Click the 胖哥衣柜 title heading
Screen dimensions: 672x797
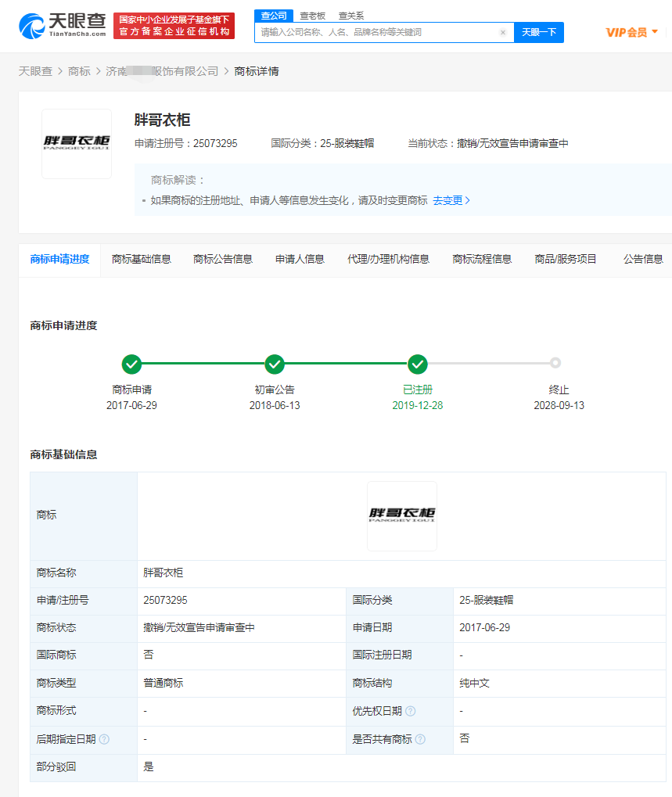[162, 120]
